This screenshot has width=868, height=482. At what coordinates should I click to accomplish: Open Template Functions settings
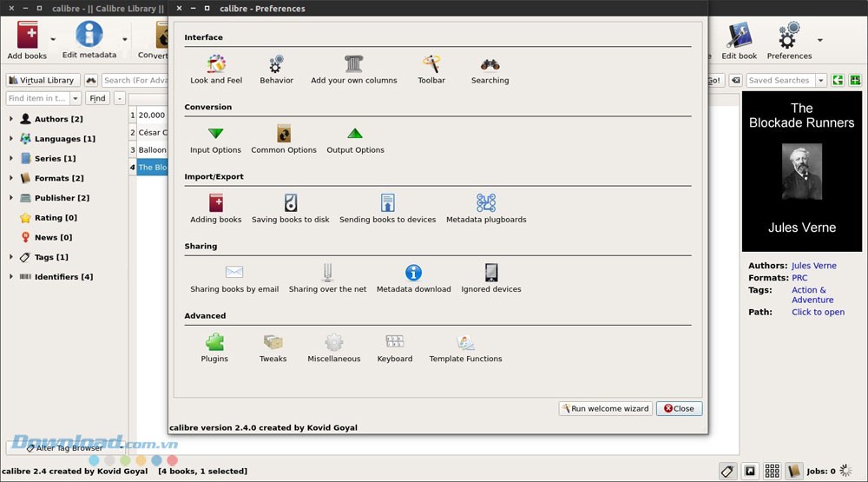[x=465, y=342]
